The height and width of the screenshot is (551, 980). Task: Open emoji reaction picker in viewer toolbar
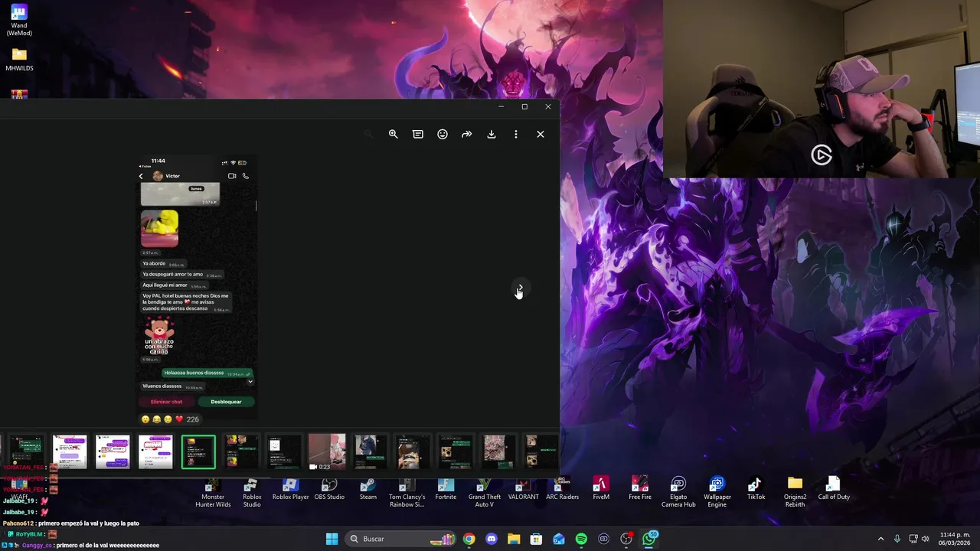pos(443,134)
